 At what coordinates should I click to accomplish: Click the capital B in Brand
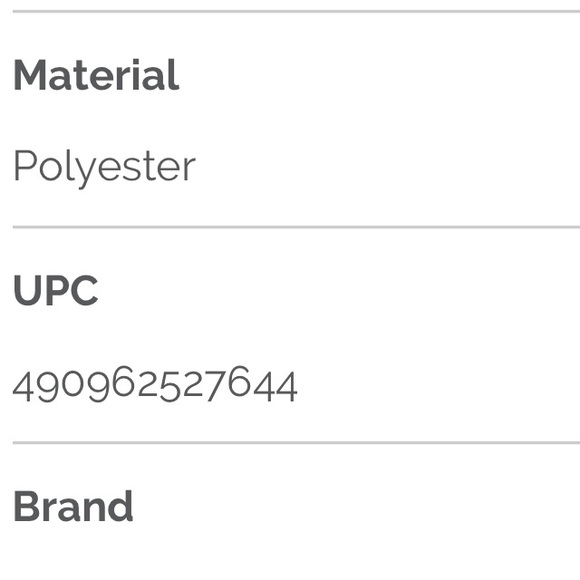26,506
